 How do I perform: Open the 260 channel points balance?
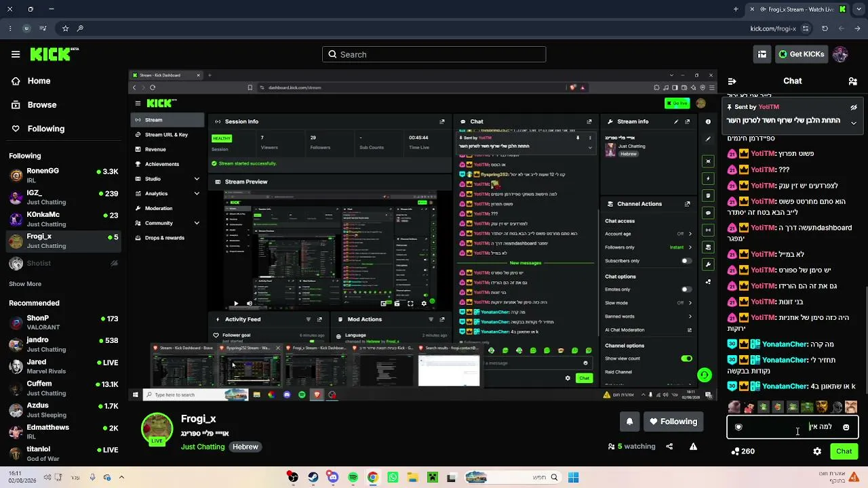pyautogui.click(x=743, y=451)
